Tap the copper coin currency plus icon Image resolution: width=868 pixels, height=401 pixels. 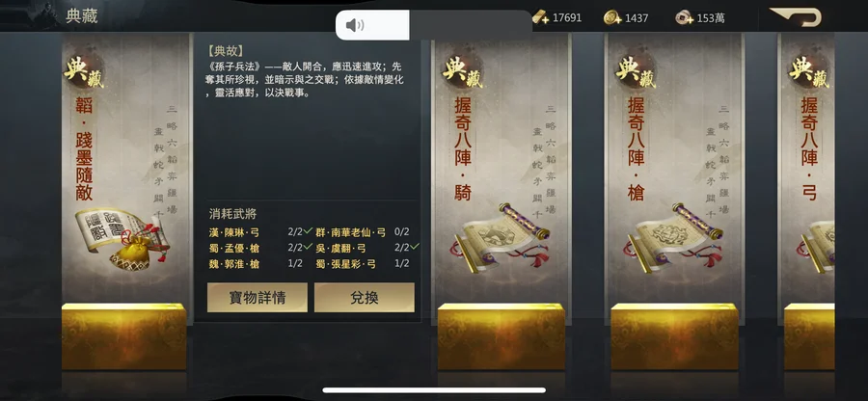click(684, 17)
